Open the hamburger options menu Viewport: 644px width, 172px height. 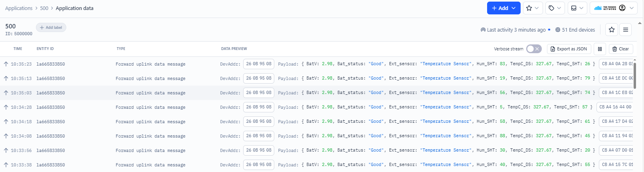pos(626,30)
